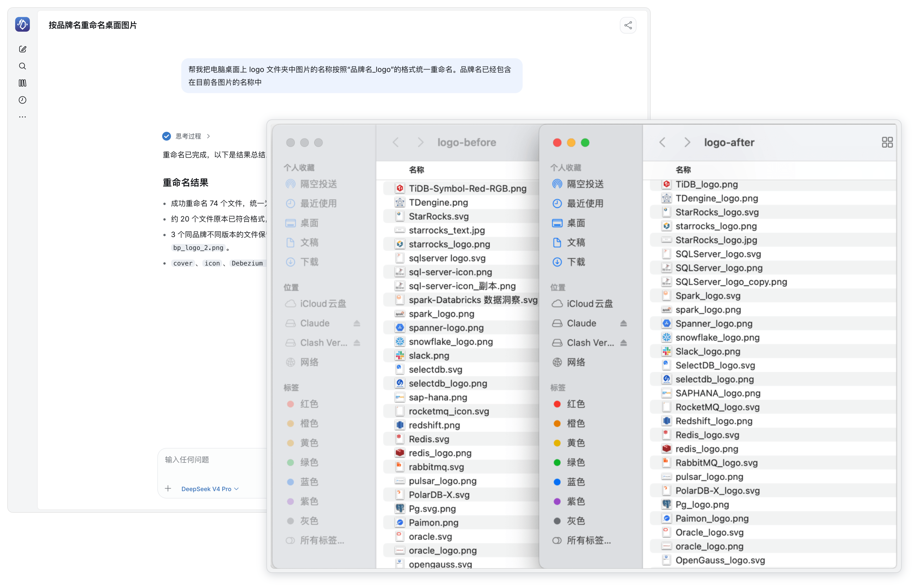Go forward in the logo-after Finder window
The width and height of the screenshot is (919, 588).
point(687,142)
